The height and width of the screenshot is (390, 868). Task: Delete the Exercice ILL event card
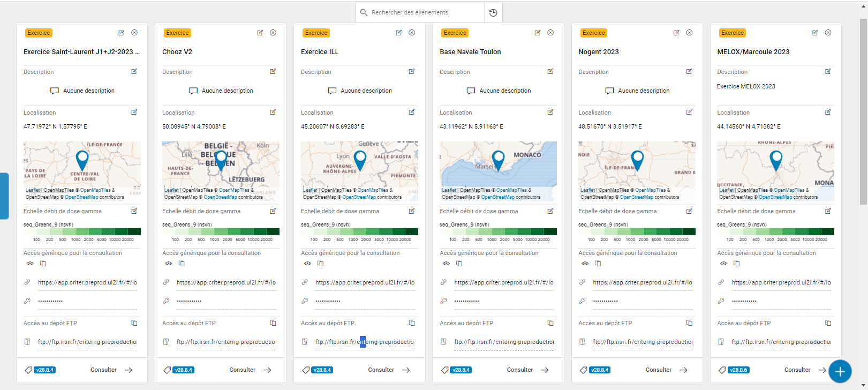412,33
